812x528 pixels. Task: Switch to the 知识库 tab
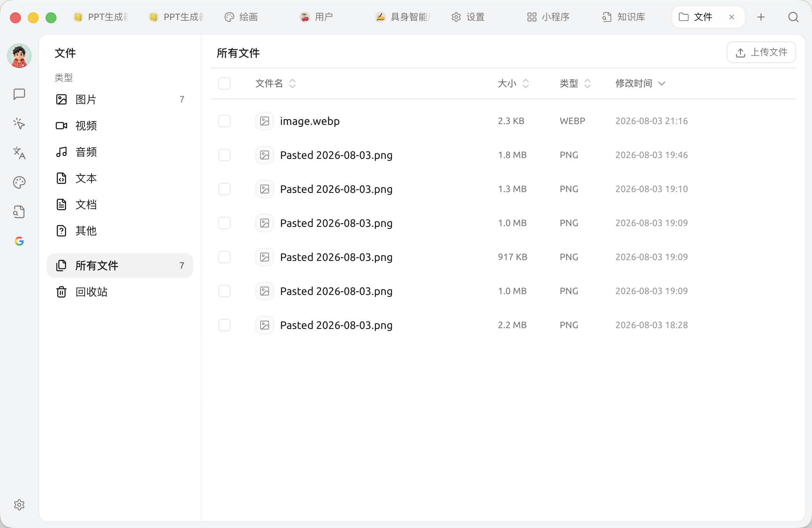click(624, 17)
